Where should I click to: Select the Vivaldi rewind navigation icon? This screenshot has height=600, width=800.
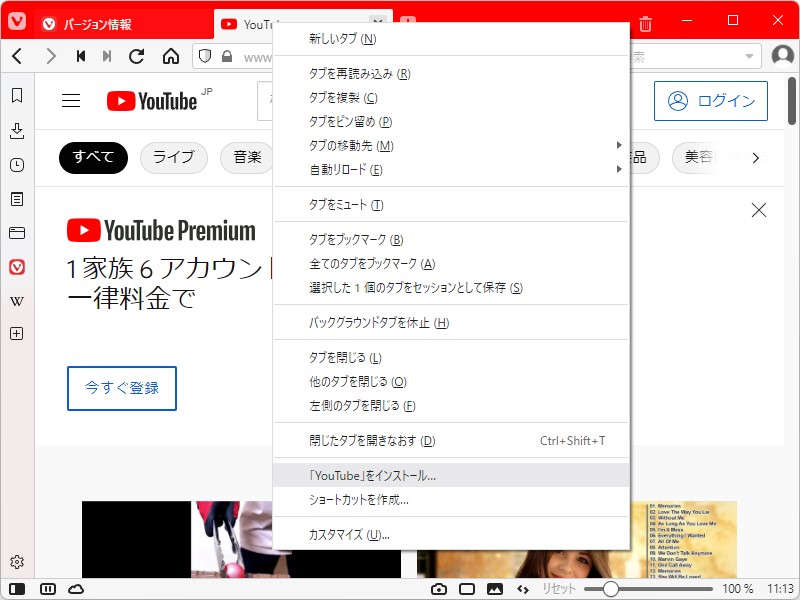coord(81,57)
